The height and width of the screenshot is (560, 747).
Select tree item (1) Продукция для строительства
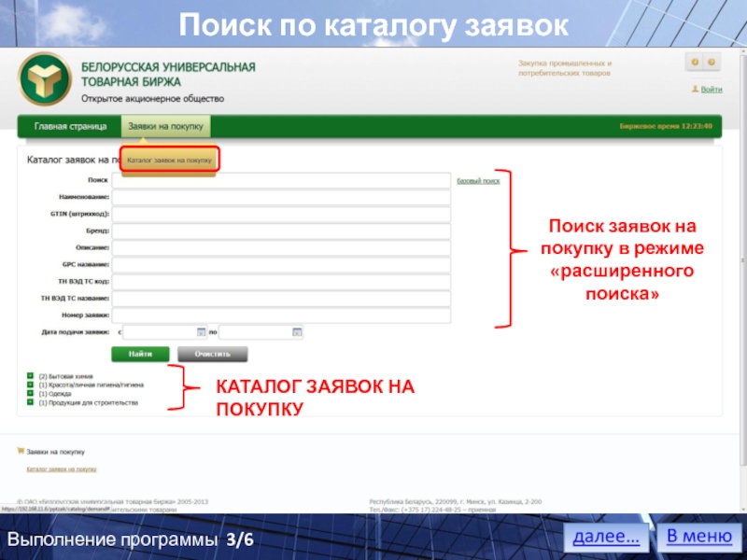(x=88, y=403)
